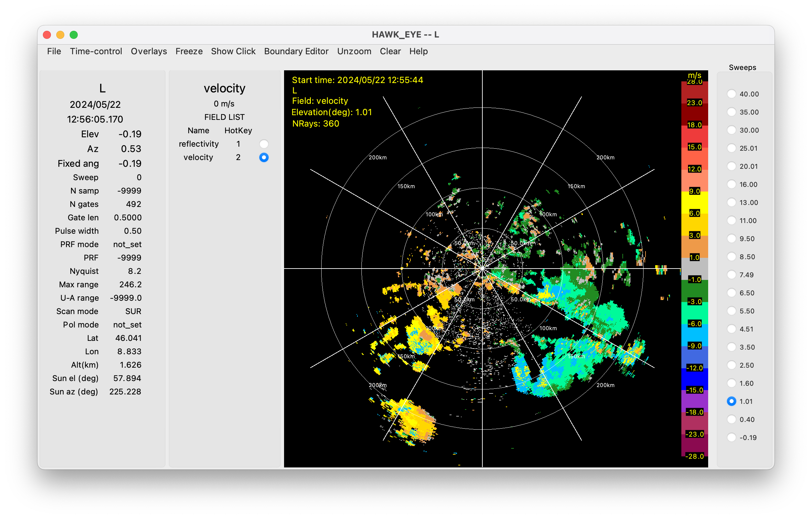This screenshot has width=812, height=519.
Task: Open the File menu
Action: [x=54, y=51]
